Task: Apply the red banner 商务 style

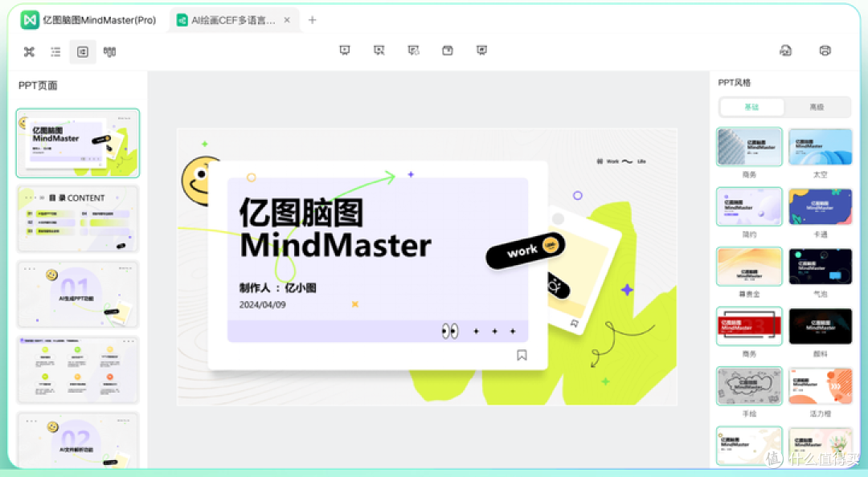Action: 749,326
